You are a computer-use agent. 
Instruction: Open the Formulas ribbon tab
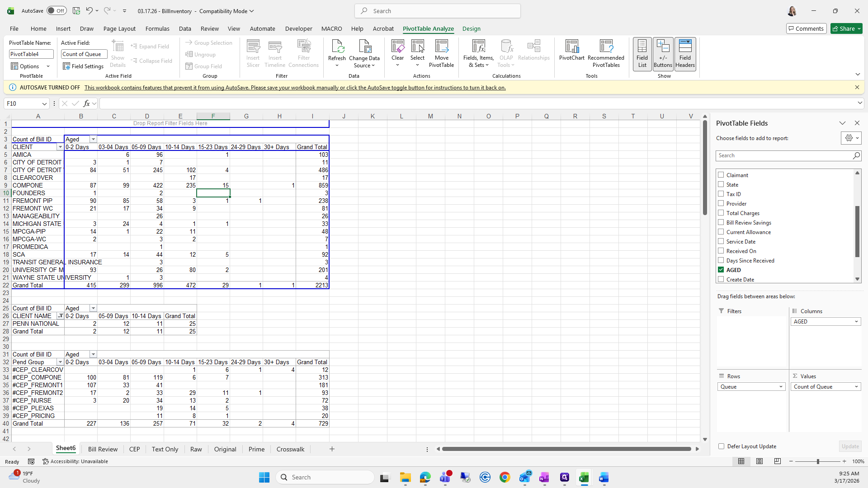tap(157, 28)
